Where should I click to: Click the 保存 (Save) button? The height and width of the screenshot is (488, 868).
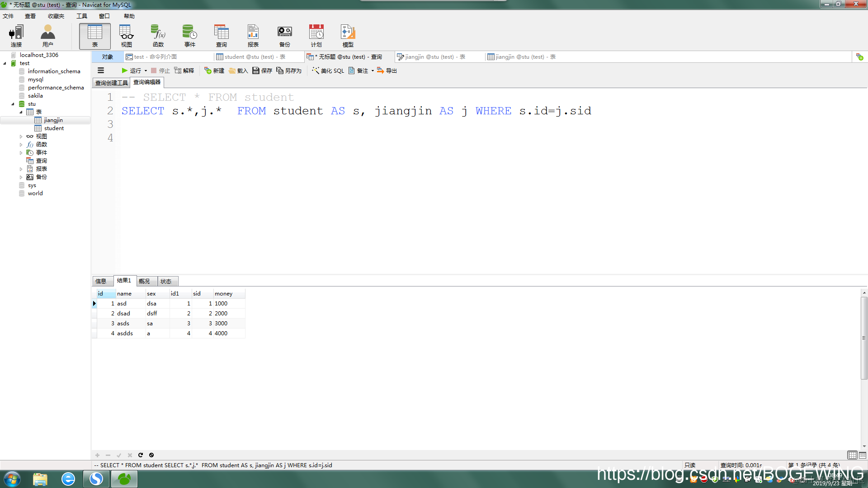point(262,70)
